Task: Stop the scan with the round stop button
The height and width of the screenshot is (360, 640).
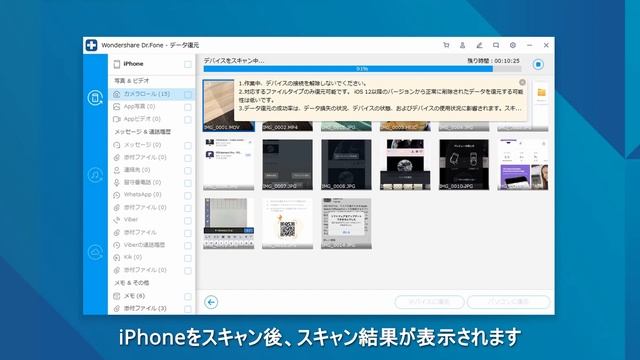Action: (538, 64)
